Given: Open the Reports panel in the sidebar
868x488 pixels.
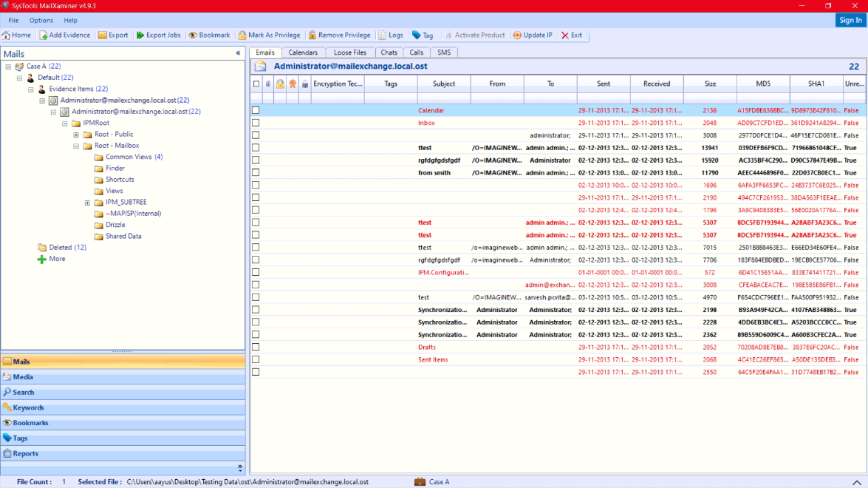Looking at the screenshot, I should (x=123, y=454).
